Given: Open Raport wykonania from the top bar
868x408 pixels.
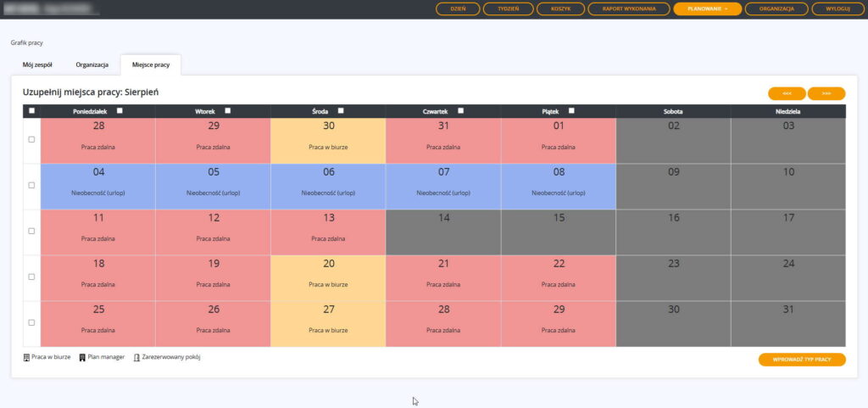Looking at the screenshot, I should [x=628, y=9].
